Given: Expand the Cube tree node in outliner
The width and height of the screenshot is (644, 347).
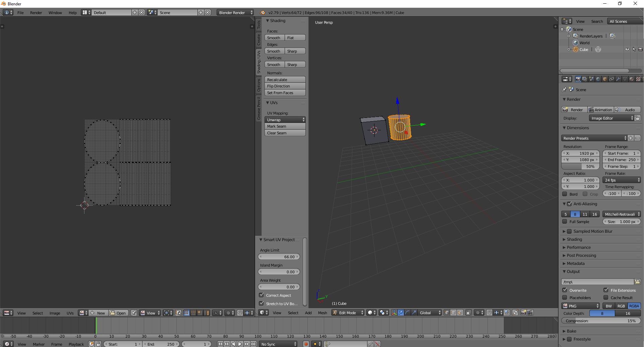Looking at the screenshot, I should coord(569,50).
